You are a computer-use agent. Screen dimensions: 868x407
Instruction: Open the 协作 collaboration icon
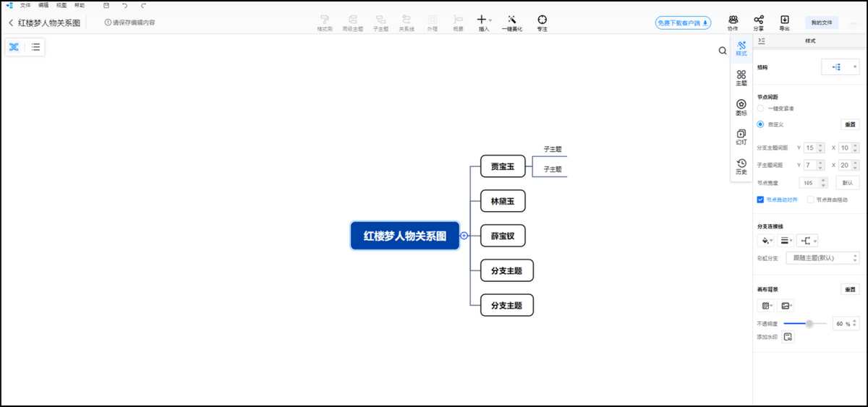click(x=733, y=20)
